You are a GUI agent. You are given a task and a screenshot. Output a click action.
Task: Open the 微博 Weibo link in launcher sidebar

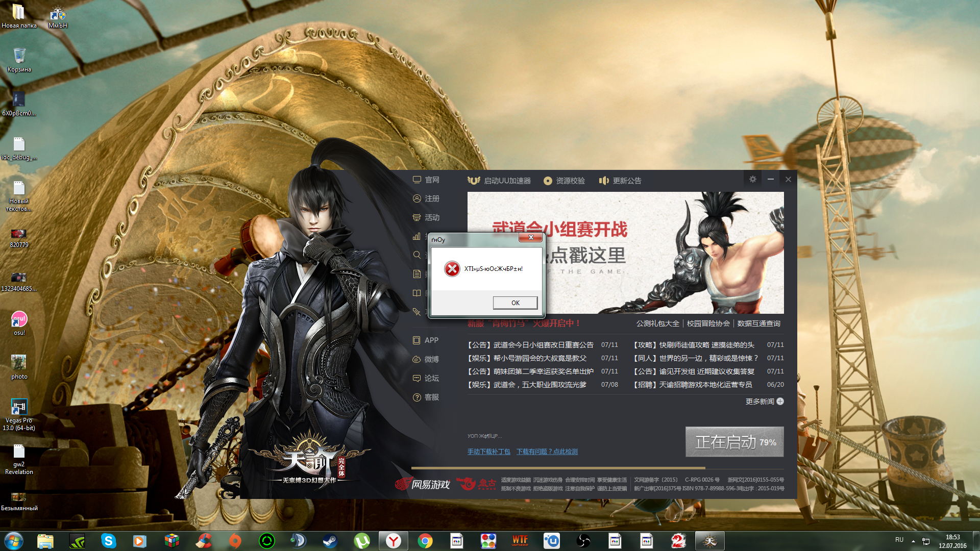(426, 359)
